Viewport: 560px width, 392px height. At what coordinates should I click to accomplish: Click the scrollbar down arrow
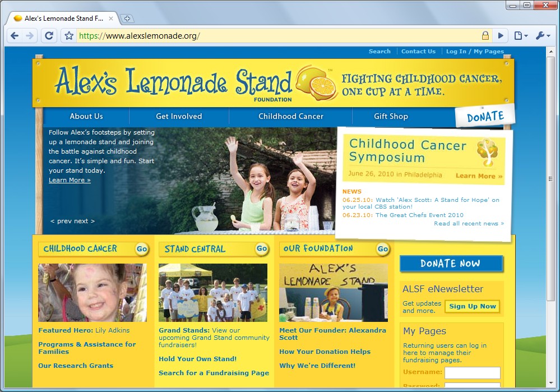click(x=551, y=383)
